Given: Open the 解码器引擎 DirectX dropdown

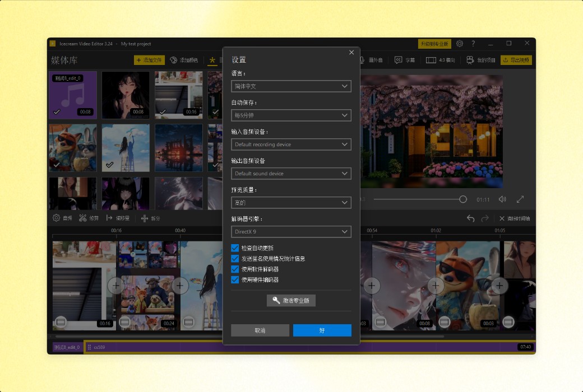Looking at the screenshot, I should click(x=291, y=231).
